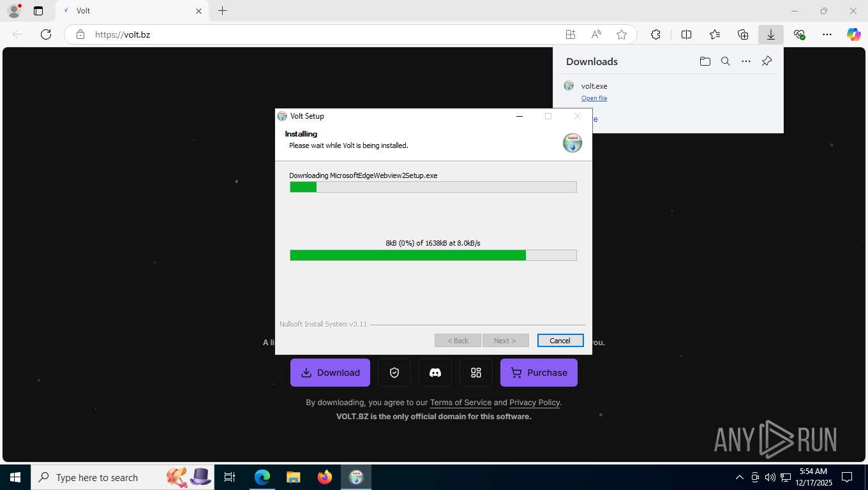Click the taskbar search box

(123, 477)
